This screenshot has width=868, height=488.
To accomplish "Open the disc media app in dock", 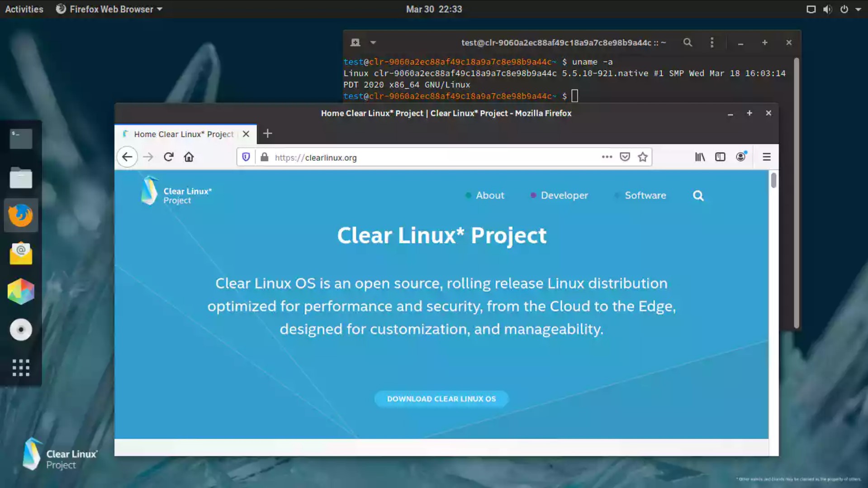I will (x=21, y=330).
